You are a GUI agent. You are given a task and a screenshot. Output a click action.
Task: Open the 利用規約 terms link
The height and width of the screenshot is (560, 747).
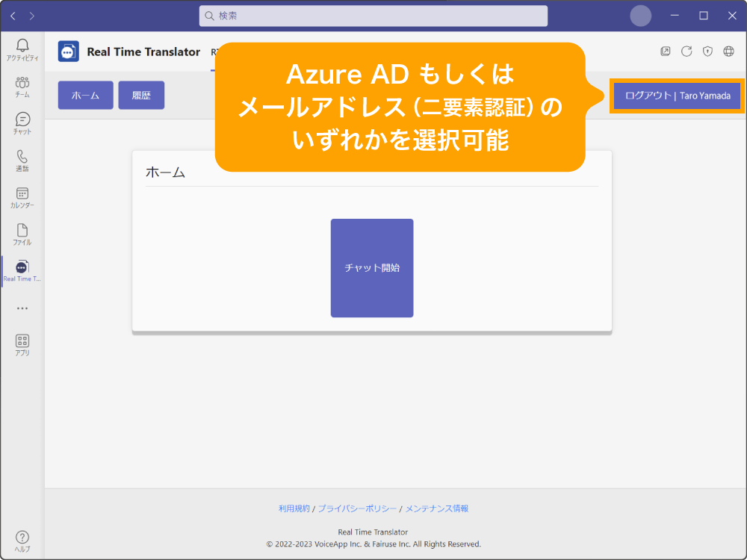(294, 508)
